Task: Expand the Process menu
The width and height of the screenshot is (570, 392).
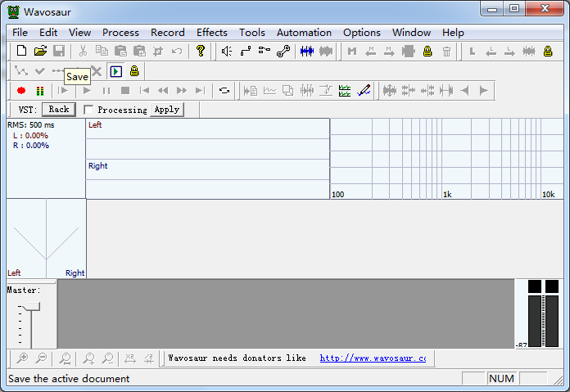Action: 120,33
